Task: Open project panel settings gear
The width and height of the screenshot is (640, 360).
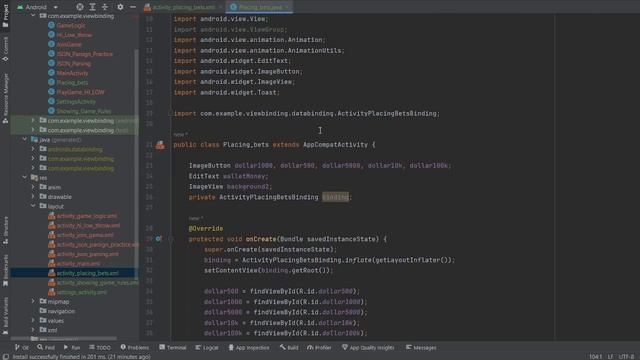Action: (120, 7)
